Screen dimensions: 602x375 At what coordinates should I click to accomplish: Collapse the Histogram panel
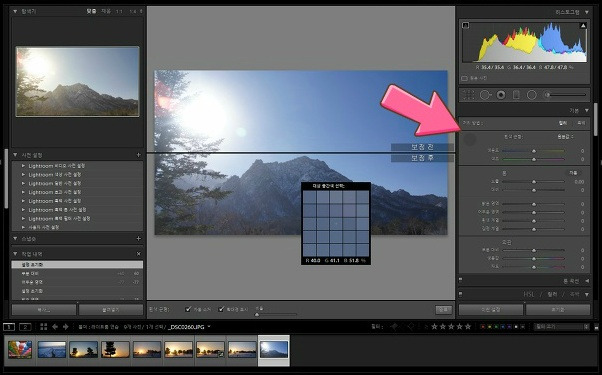click(587, 12)
